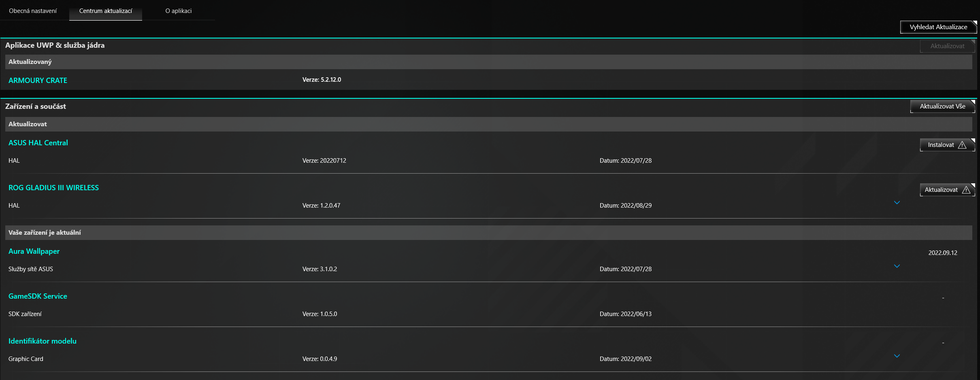Expand the Aura Wallpaper details chevron
Viewport: 980px width, 380px height.
tap(897, 266)
